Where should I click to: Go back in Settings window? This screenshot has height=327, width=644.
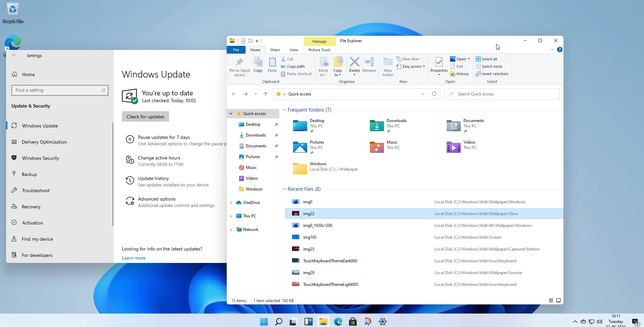[14, 55]
